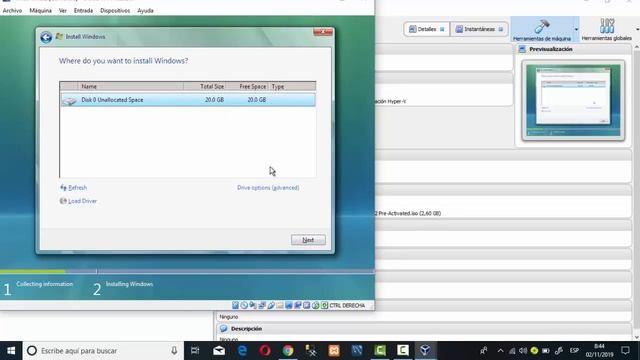Click the Next button
This screenshot has width=640, height=360.
[308, 240]
